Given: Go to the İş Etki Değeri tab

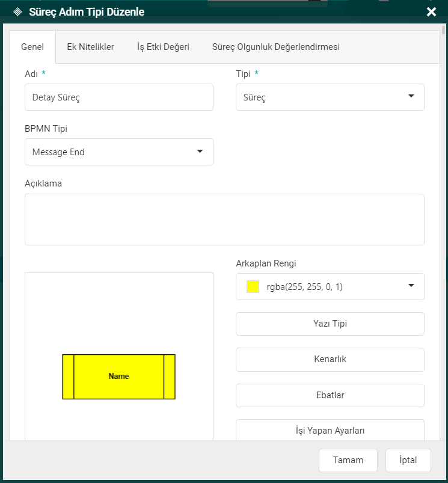Looking at the screenshot, I should tap(163, 47).
